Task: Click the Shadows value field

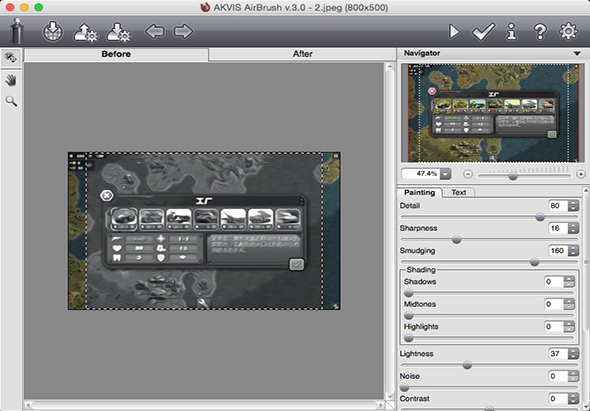Action: click(554, 282)
